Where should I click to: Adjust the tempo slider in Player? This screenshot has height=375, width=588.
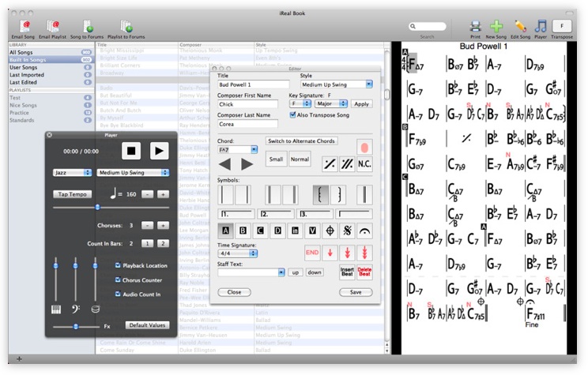click(x=97, y=207)
